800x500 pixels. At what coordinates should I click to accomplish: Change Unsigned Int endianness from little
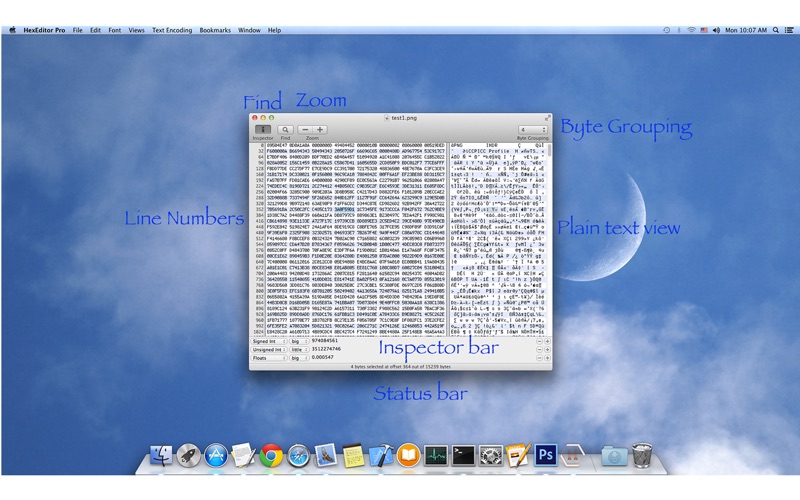[299, 349]
